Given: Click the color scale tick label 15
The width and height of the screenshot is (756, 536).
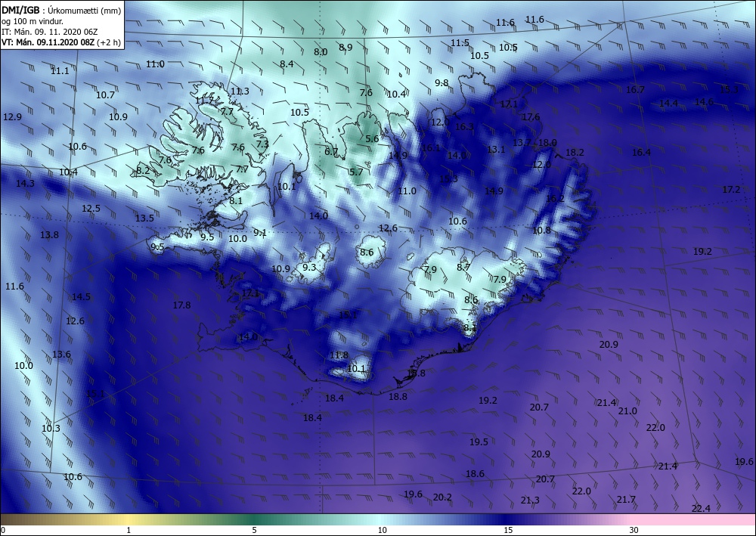Looking at the screenshot, I should coord(508,531).
